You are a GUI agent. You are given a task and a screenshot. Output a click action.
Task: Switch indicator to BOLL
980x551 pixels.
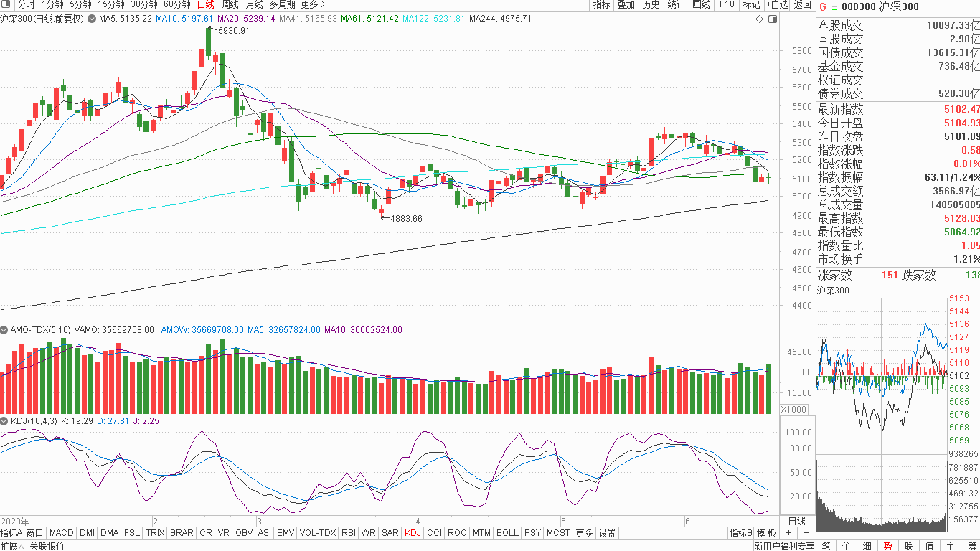pyautogui.click(x=507, y=533)
